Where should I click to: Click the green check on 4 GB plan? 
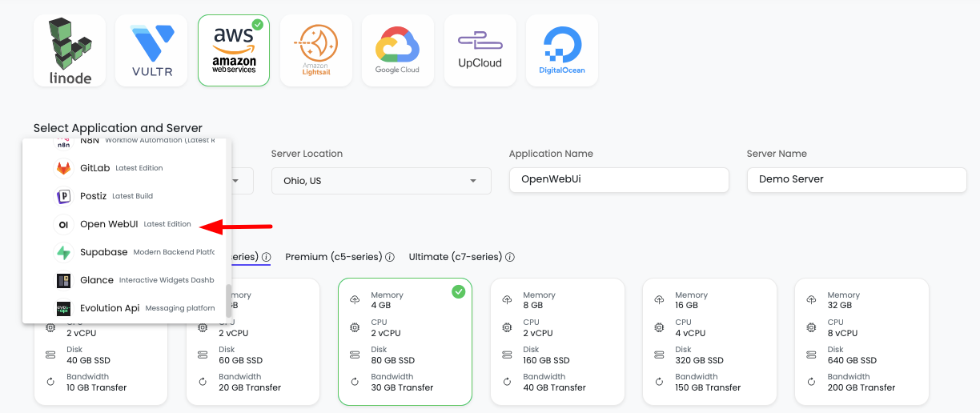458,292
